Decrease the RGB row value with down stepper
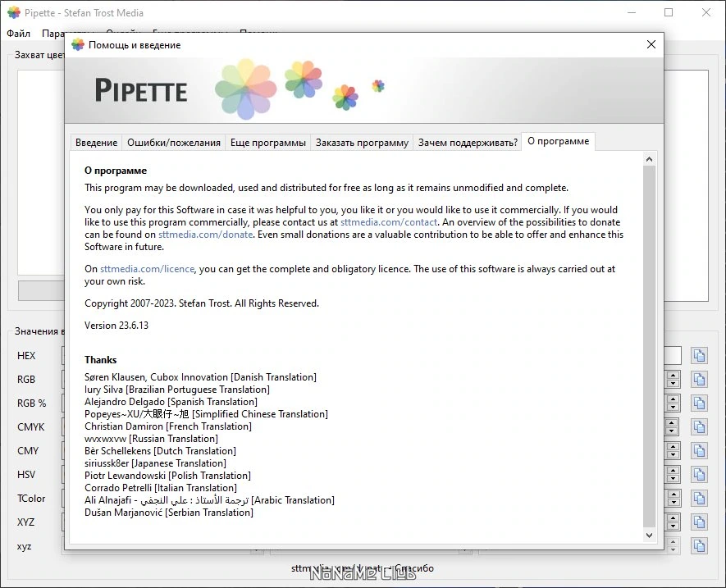This screenshot has height=588, width=726. point(673,383)
